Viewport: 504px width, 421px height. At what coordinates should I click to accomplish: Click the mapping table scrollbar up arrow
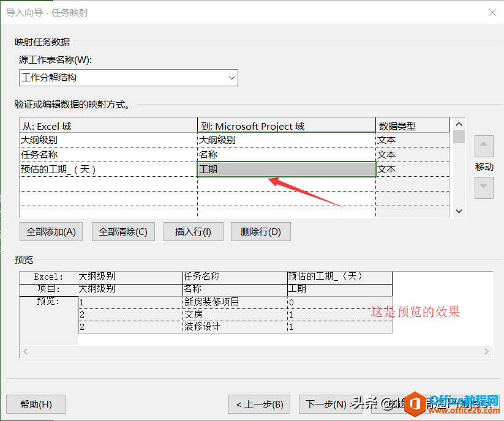tap(459, 123)
